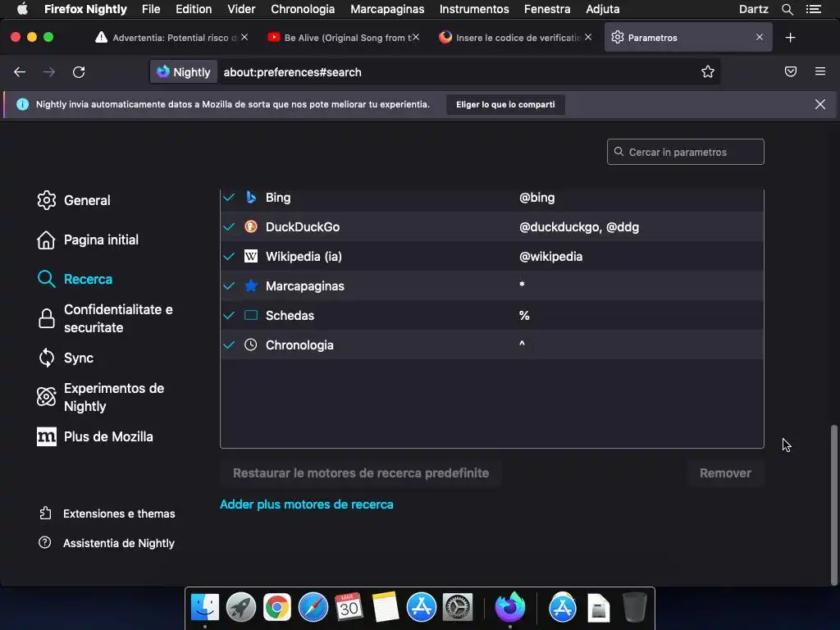Image resolution: width=840 pixels, height=630 pixels.
Task: Open the Extensiones e themas link
Action: [119, 514]
